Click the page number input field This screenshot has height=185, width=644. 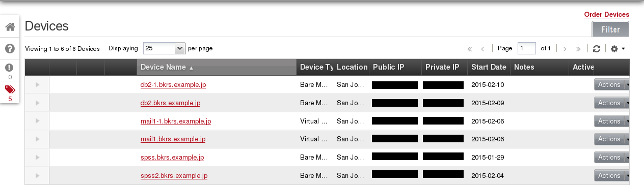pos(526,48)
